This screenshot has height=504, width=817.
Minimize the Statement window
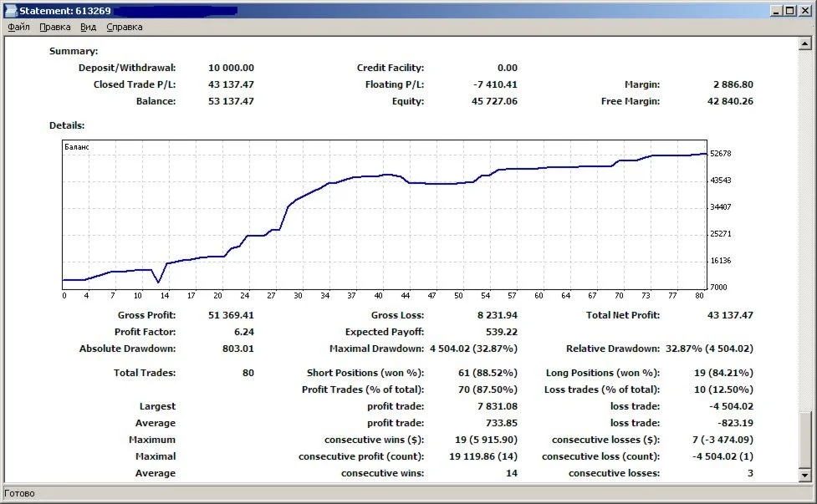point(776,10)
